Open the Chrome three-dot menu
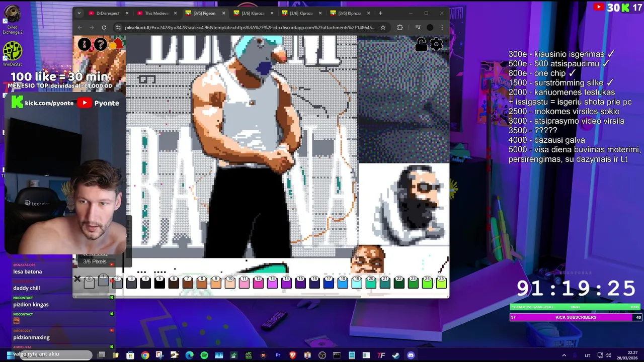The width and height of the screenshot is (644, 362). coord(442,28)
